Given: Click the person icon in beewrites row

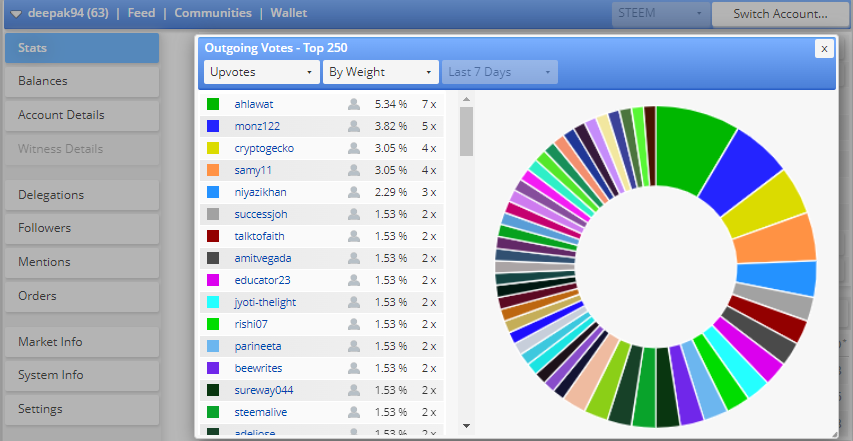Looking at the screenshot, I should [x=354, y=368].
